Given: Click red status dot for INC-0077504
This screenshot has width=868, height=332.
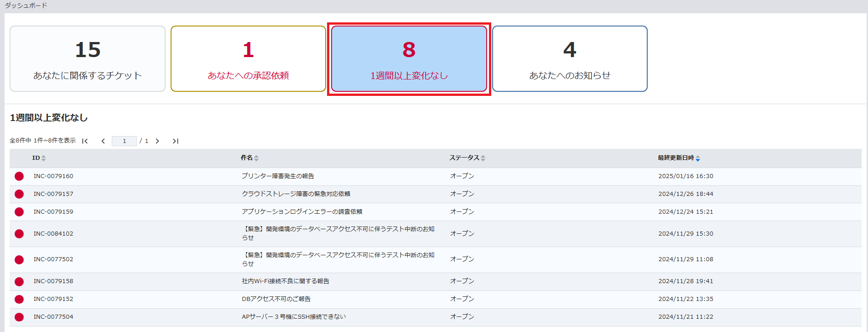Looking at the screenshot, I should click(x=19, y=317).
